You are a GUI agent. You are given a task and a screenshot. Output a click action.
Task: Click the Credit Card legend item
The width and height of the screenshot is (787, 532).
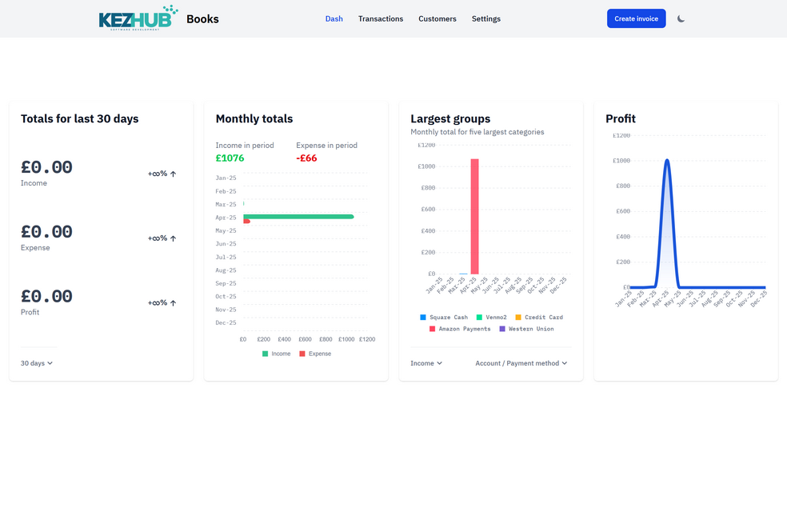(x=538, y=318)
